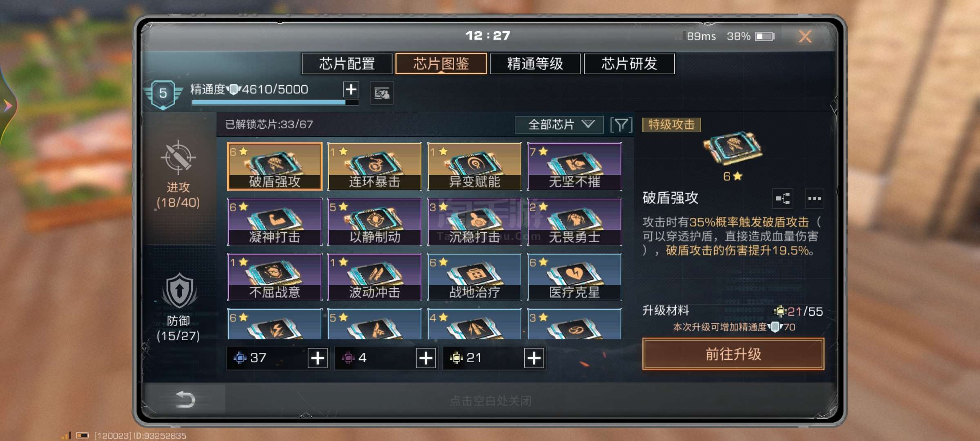Select the 无坚不摧 chip card
Screen dimensions: 980x441
click(x=575, y=167)
